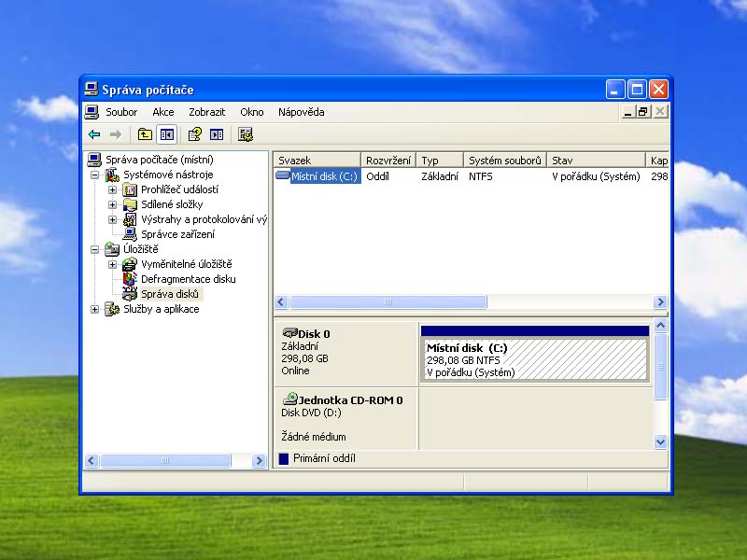Viewport: 747px width, 560px height.
Task: Click the Back arrow in toolbar
Action: pyautogui.click(x=94, y=134)
